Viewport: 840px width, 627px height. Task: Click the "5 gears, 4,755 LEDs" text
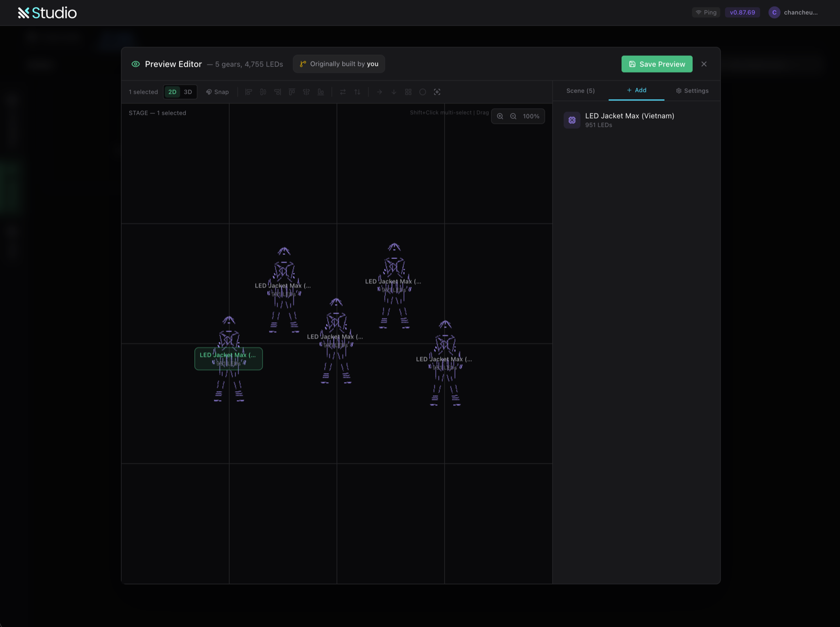[249, 64]
